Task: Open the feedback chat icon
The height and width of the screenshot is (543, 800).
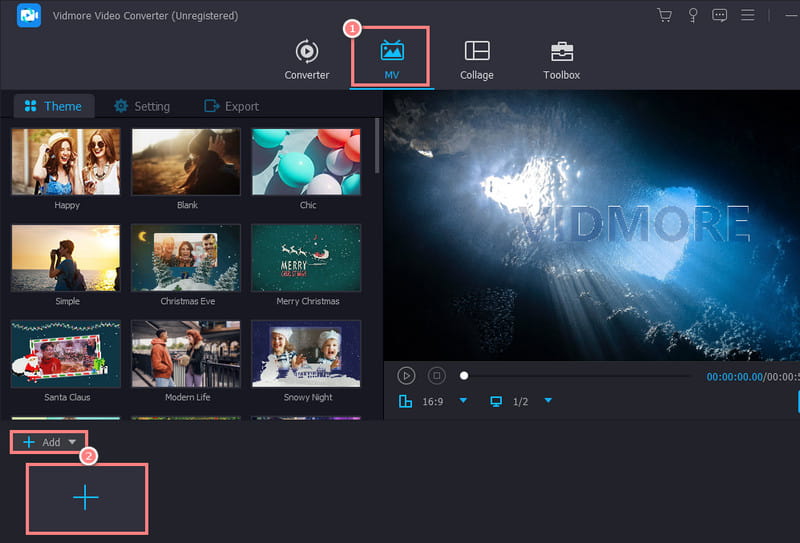Action: (719, 15)
